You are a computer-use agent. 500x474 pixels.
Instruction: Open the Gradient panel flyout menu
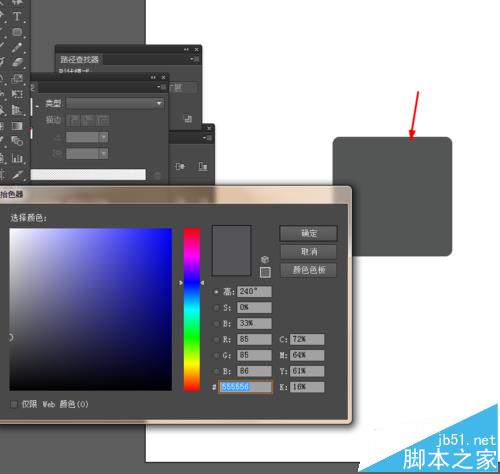(161, 87)
